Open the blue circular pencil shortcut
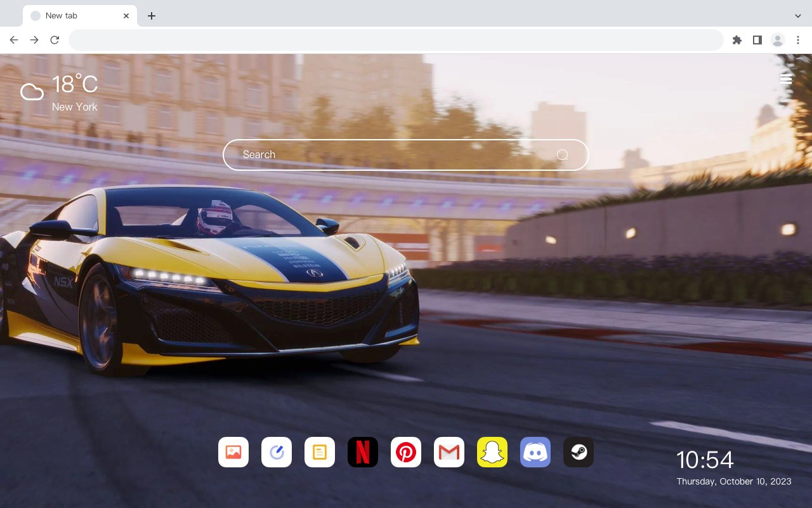 [277, 452]
